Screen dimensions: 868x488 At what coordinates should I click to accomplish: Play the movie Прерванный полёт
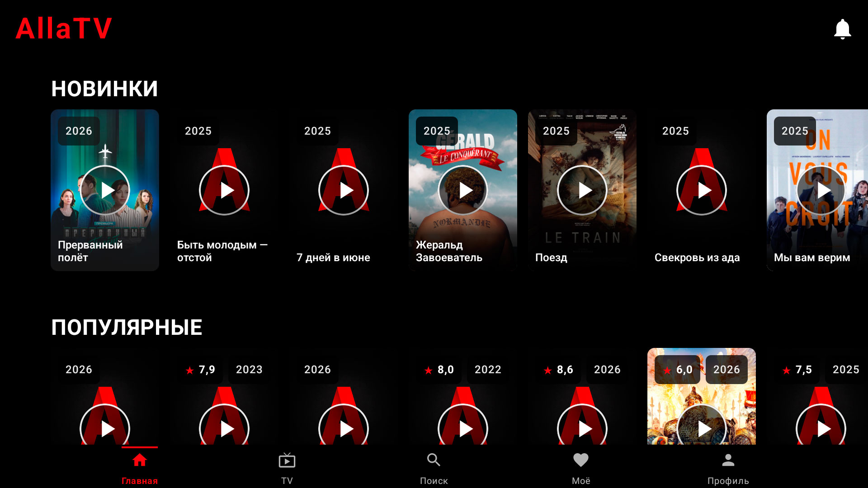[x=105, y=190]
